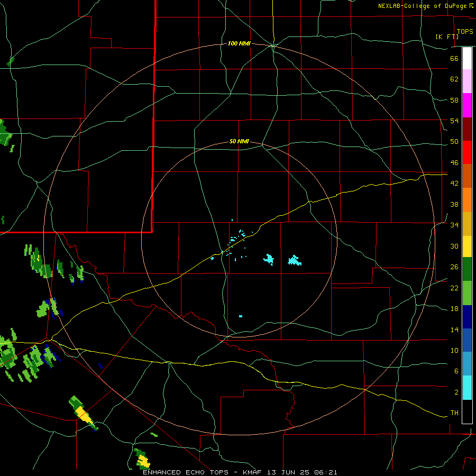Select the legend value '54'

coord(454,121)
